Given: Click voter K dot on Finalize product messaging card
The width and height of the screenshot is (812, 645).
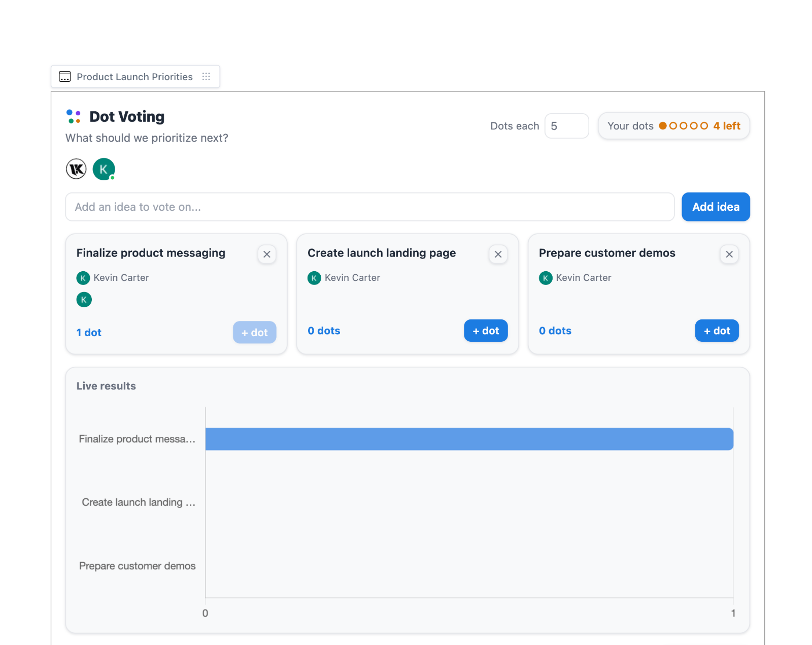Looking at the screenshot, I should [84, 300].
